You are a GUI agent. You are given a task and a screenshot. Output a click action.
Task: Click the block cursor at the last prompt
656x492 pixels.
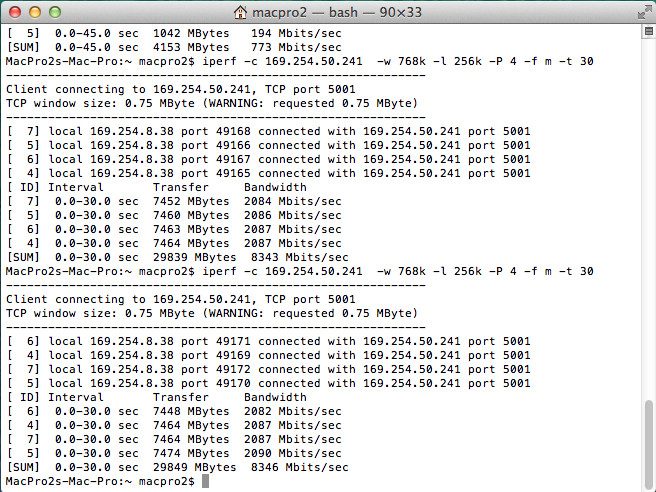205,481
